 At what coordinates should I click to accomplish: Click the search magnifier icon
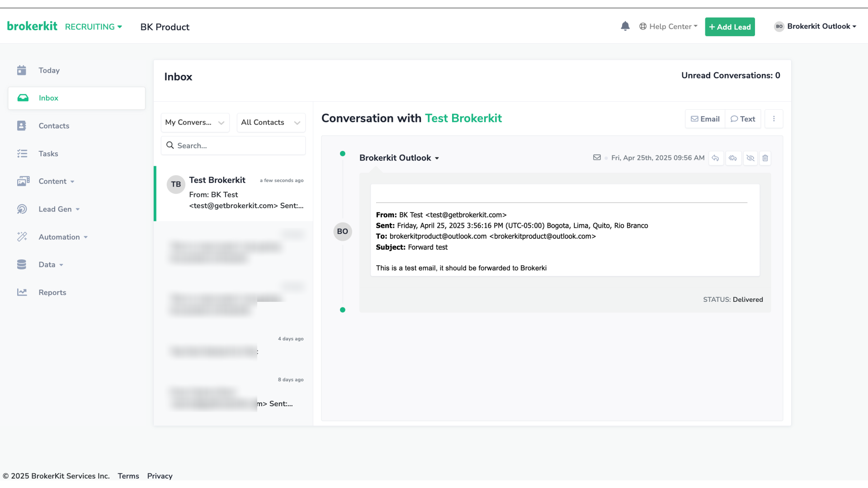point(170,145)
